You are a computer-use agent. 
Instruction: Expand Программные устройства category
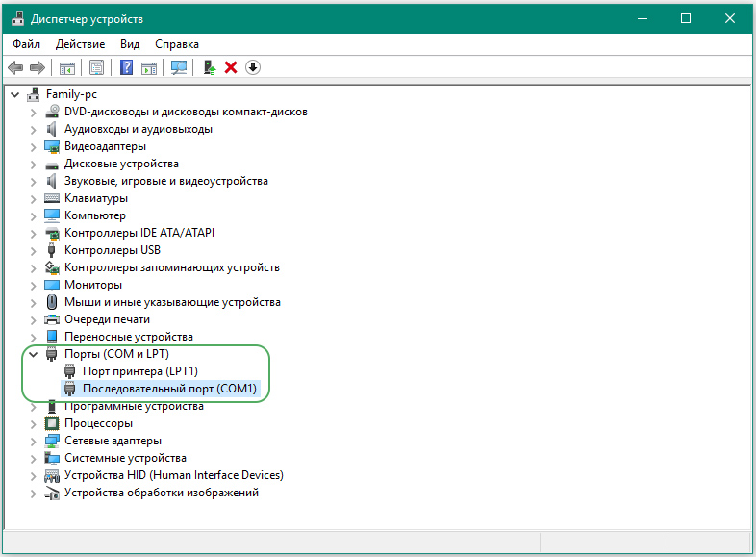[33, 407]
